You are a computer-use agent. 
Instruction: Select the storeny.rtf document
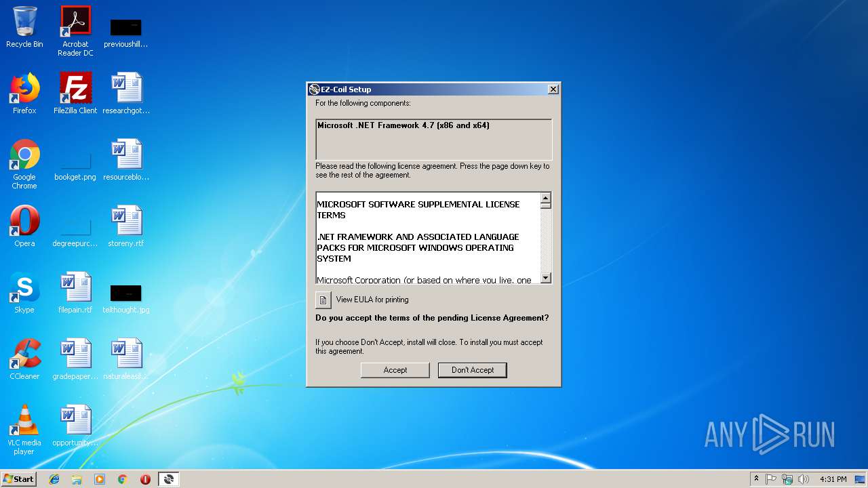pyautogui.click(x=126, y=226)
